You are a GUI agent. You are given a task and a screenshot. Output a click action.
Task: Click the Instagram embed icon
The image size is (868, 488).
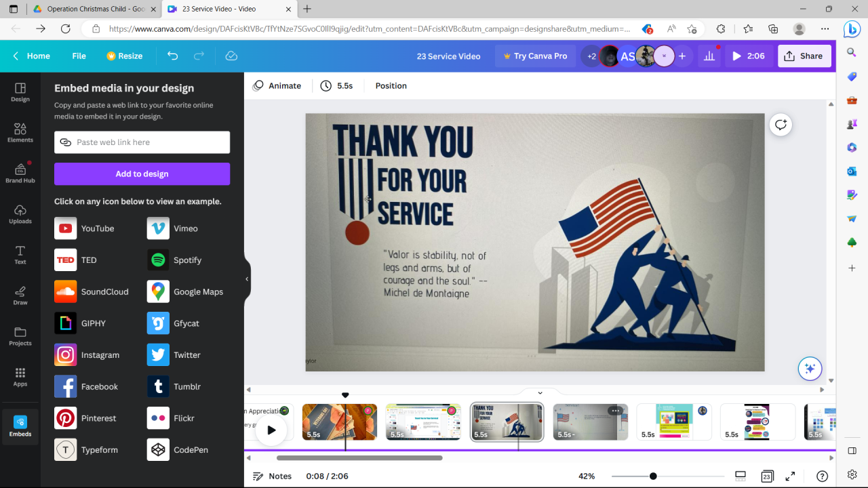click(x=66, y=355)
